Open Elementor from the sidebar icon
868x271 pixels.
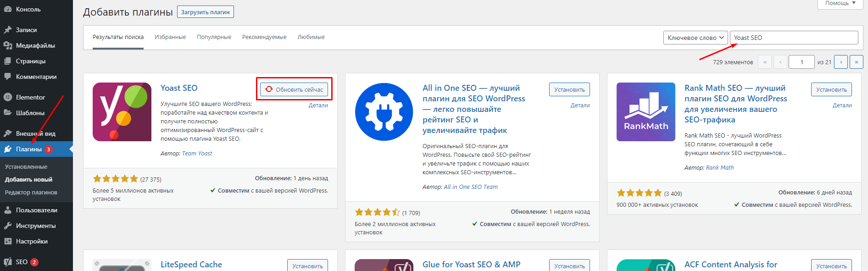pyautogui.click(x=8, y=97)
